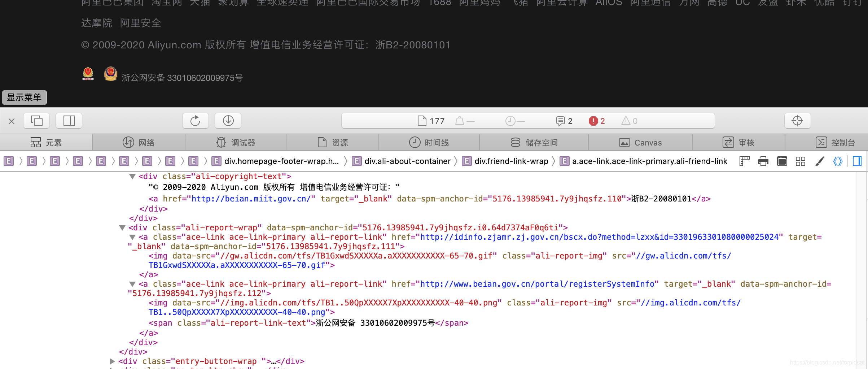Switch to the 储存空间 tab
Viewport: 868px width, 369px height.
[x=534, y=143]
